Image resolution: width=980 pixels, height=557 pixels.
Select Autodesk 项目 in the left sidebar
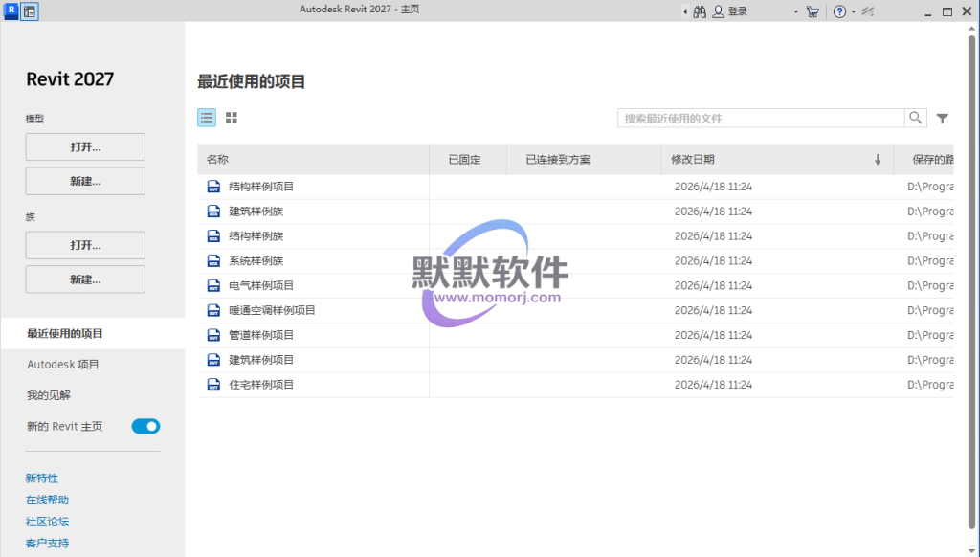click(x=63, y=365)
